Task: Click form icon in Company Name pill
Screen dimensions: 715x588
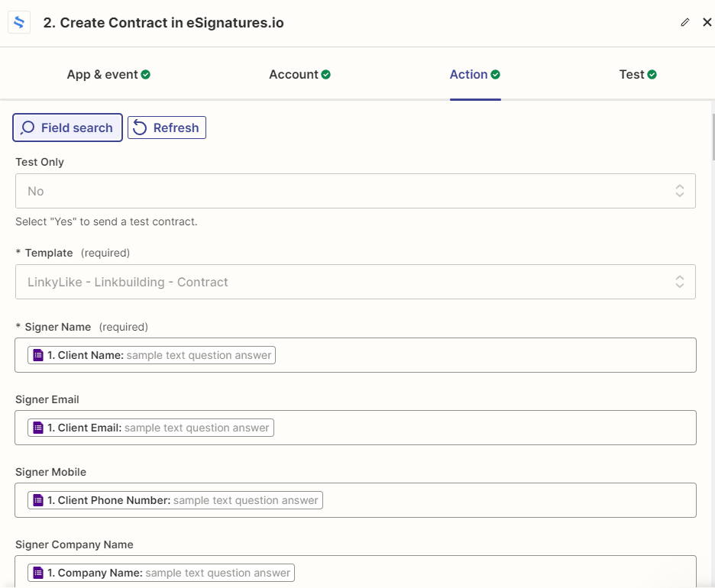Action: pos(38,573)
